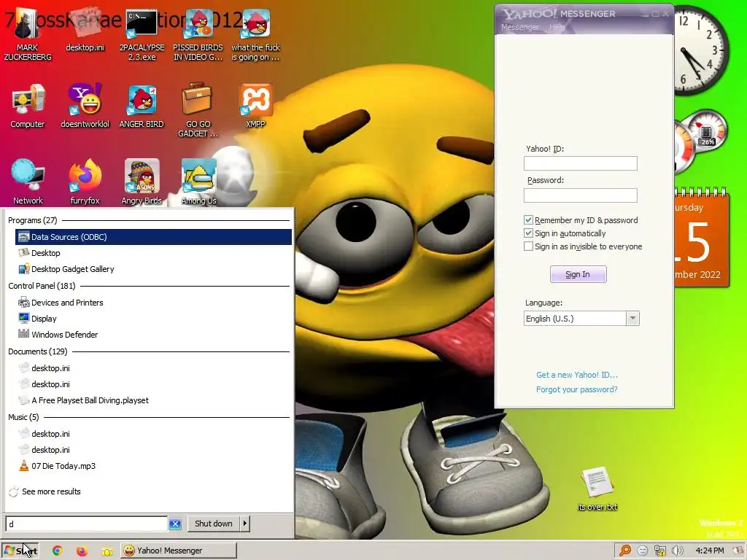Launch the furryfox Firefox shortcut

coord(85,182)
